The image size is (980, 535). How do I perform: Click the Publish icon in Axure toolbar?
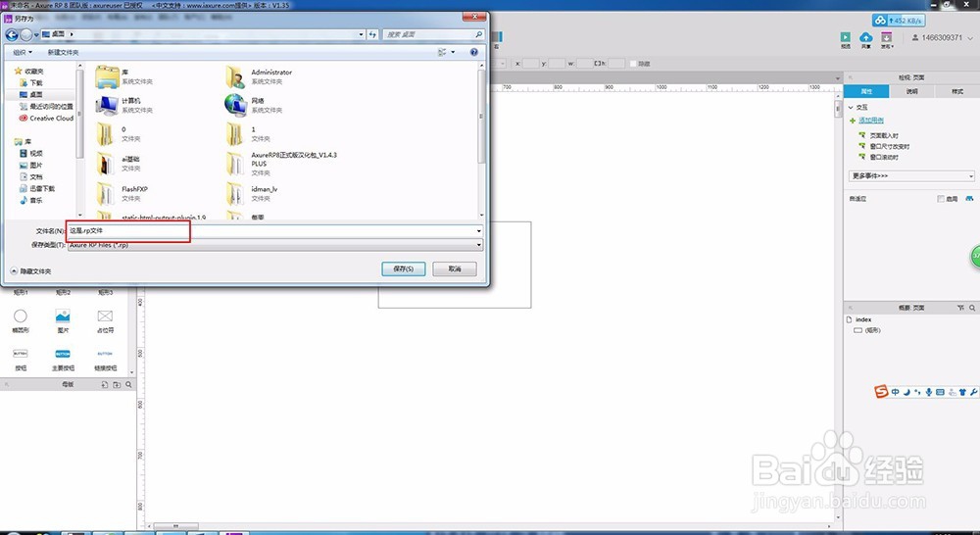[886, 37]
